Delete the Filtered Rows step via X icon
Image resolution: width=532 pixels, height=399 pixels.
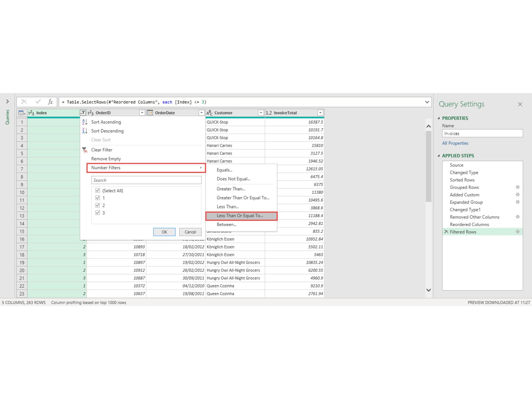point(446,232)
